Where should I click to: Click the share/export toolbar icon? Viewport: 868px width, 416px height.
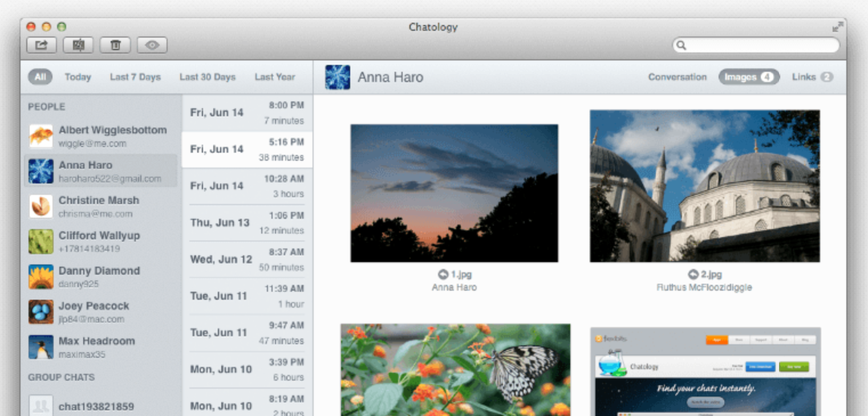41,45
